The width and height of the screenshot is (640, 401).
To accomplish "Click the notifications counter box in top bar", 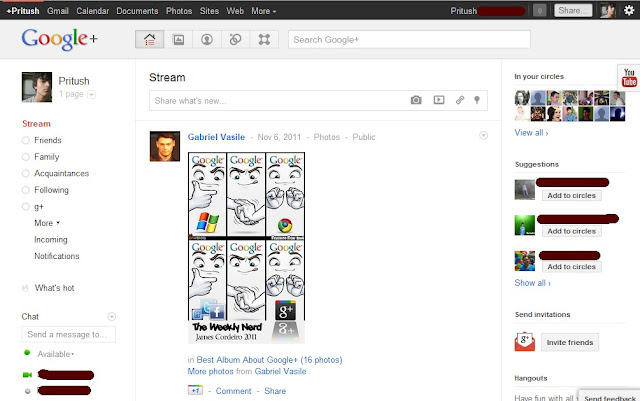I will tap(540, 11).
